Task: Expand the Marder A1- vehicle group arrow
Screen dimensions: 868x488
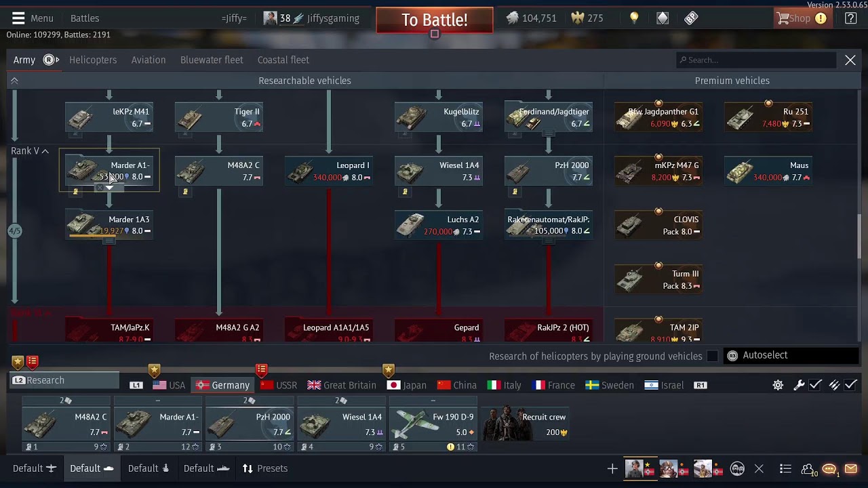Action: coord(109,188)
